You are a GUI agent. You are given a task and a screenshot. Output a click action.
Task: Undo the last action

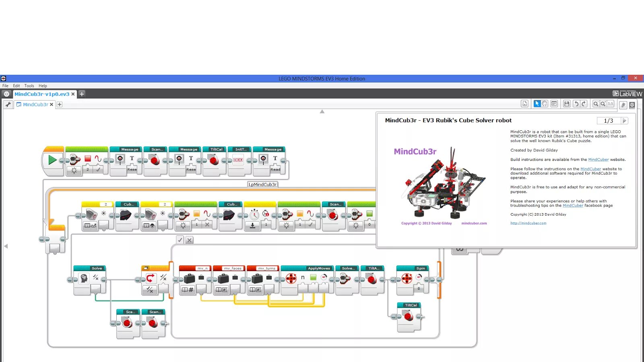(576, 104)
